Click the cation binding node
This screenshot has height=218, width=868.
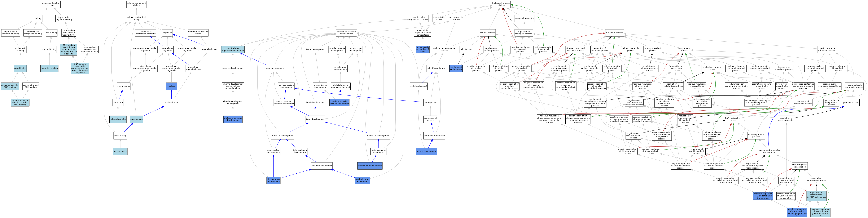(x=49, y=50)
